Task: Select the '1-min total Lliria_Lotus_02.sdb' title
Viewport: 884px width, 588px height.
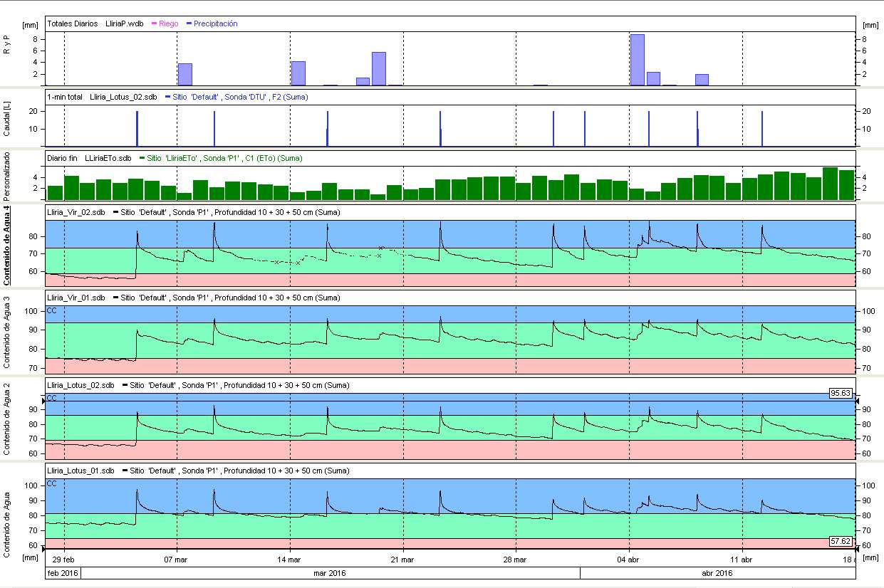Action: (103, 97)
